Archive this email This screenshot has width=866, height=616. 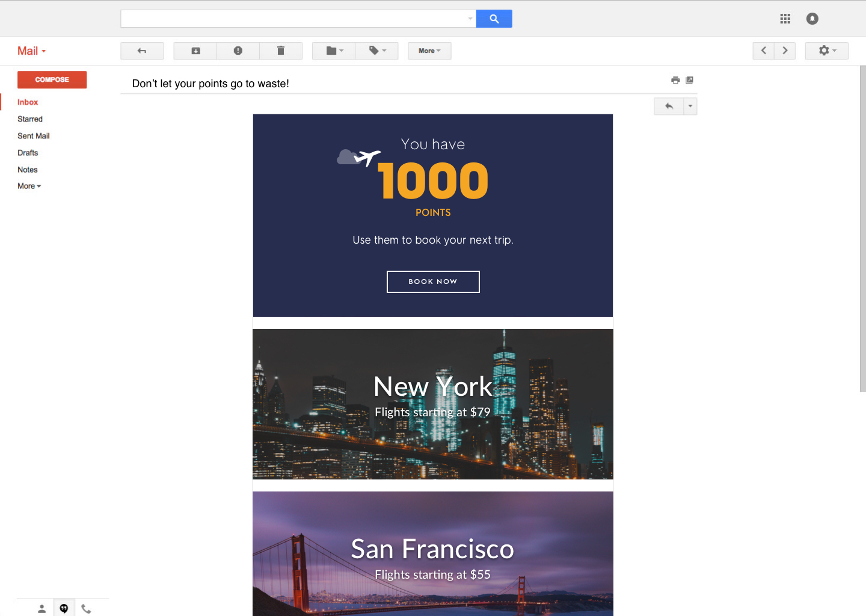coord(195,51)
